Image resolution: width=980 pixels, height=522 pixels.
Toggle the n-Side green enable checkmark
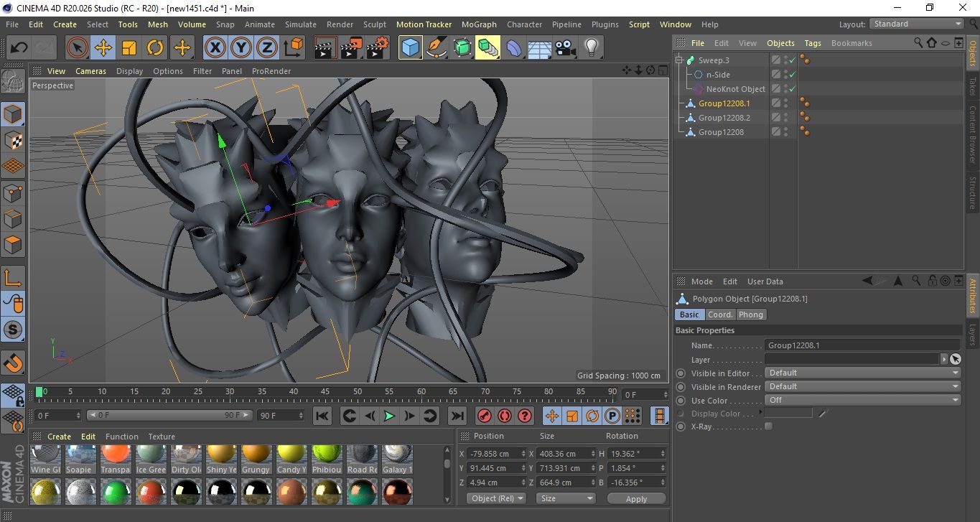pyautogui.click(x=793, y=75)
